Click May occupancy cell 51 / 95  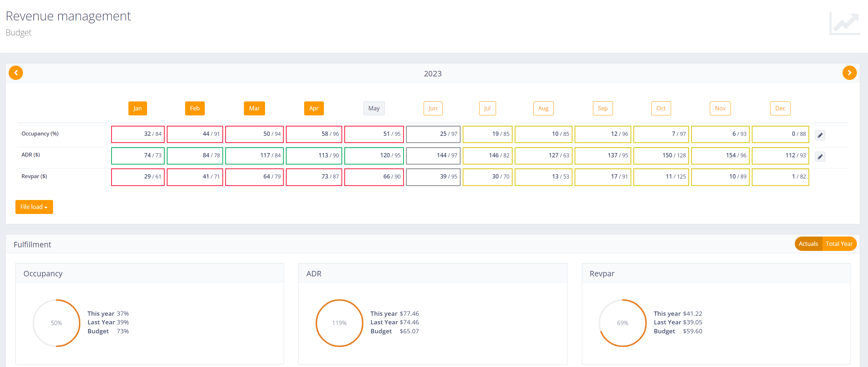tap(374, 134)
